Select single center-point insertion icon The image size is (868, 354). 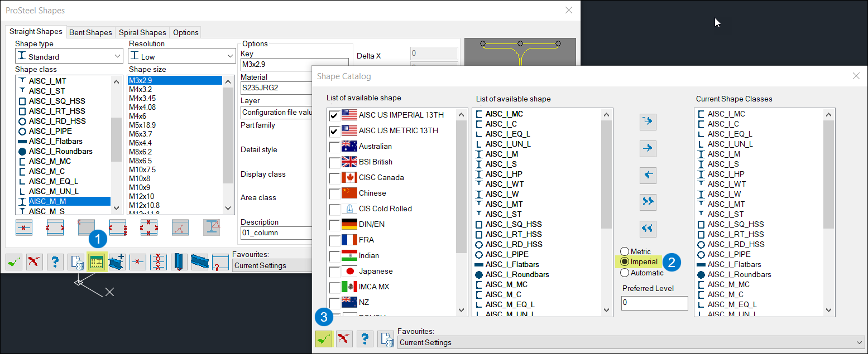[138, 261]
